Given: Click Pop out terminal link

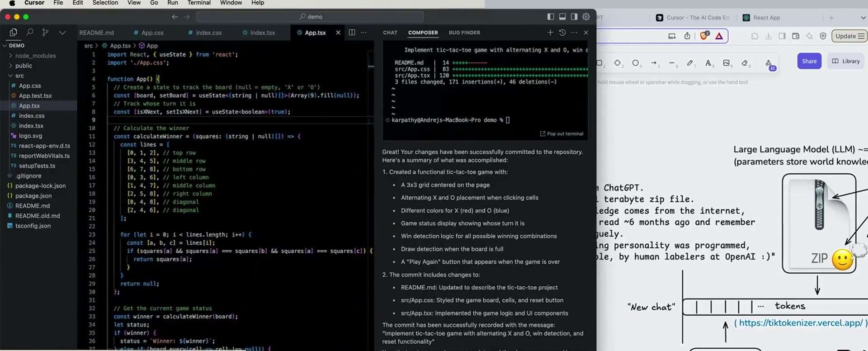Looking at the screenshot, I should [562, 134].
